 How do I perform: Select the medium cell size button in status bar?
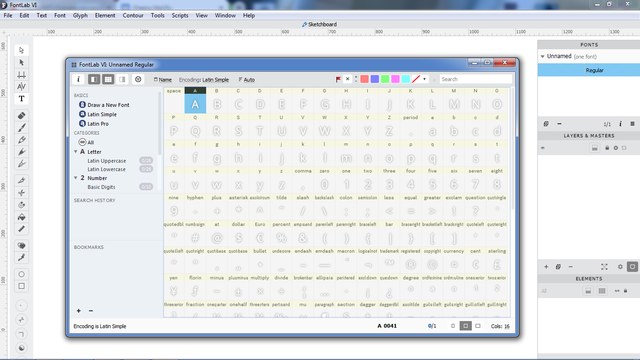pos(465,326)
